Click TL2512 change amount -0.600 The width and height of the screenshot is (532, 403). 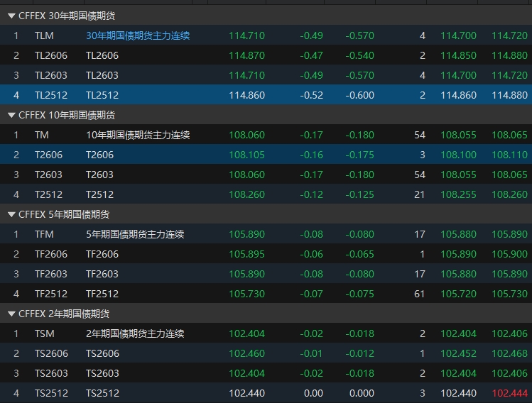pyautogui.click(x=359, y=95)
